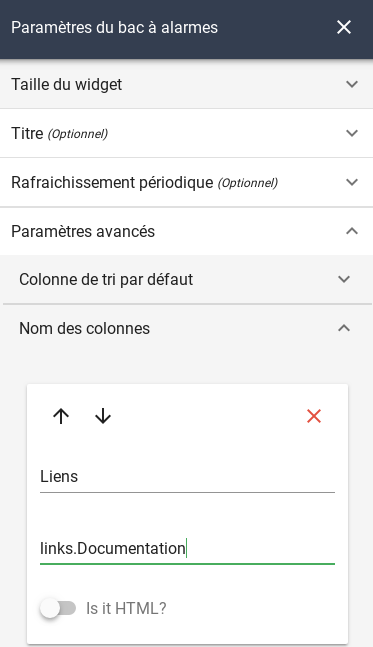Open the Titre section label
Viewport: 373px width, 647px height.
pos(27,134)
